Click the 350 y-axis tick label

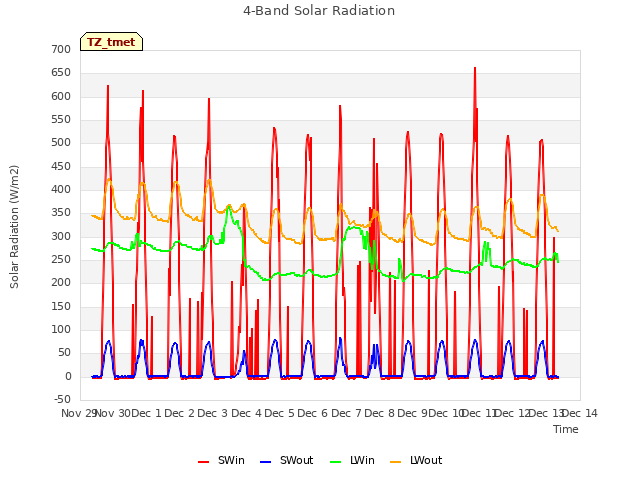coord(61,213)
